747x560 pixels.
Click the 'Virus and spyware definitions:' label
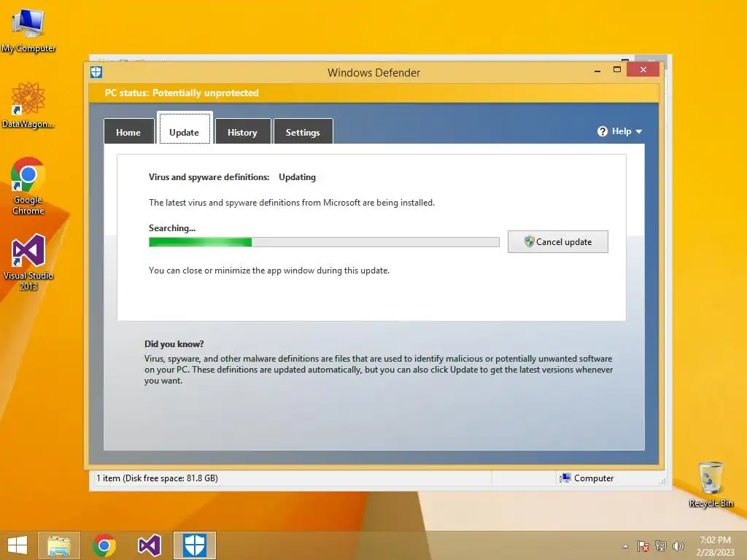pyautogui.click(x=209, y=177)
